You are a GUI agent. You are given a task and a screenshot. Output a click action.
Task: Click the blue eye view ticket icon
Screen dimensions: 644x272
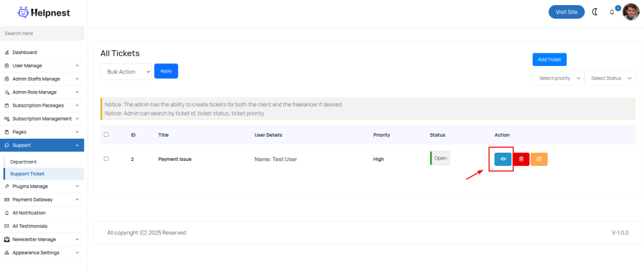pos(502,160)
